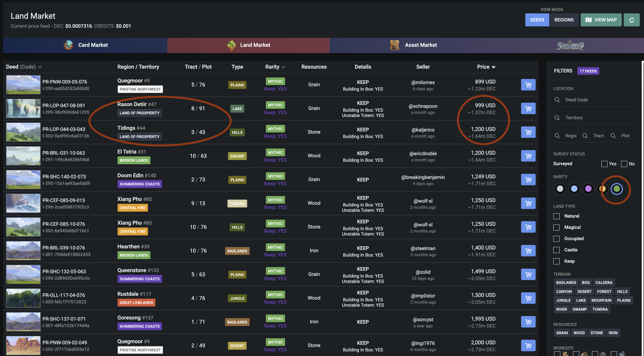
Task: Select the purple rarity color filter
Action: pyautogui.click(x=588, y=189)
